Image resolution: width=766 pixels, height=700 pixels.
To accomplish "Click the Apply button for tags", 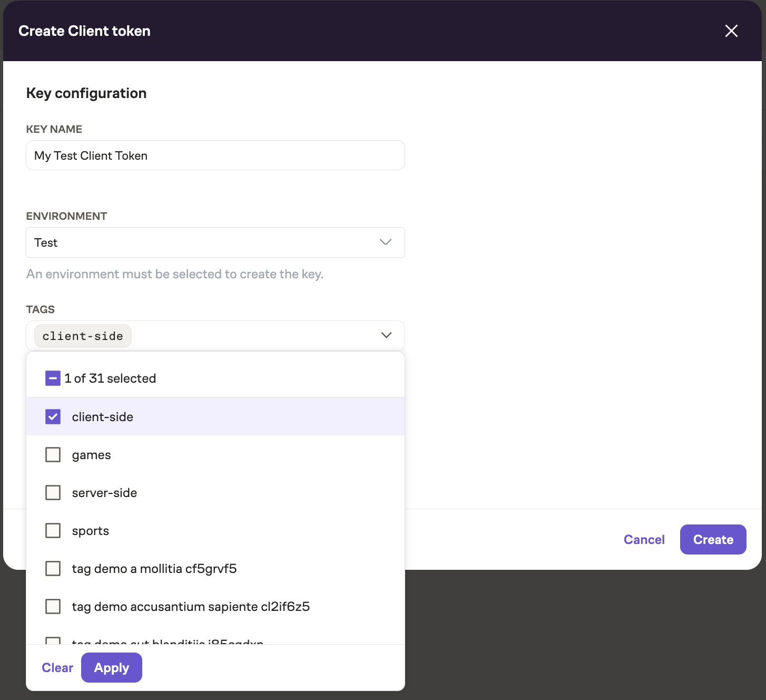I will point(111,667).
